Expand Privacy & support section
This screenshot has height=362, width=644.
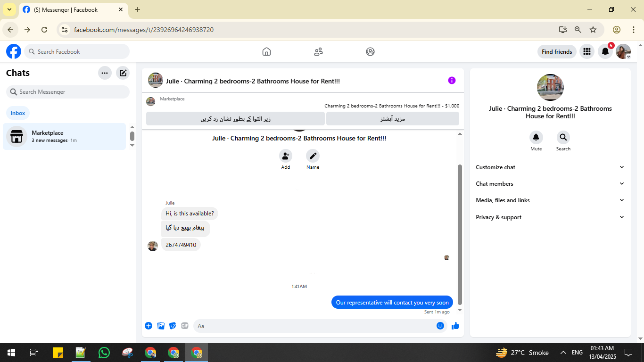tap(550, 217)
